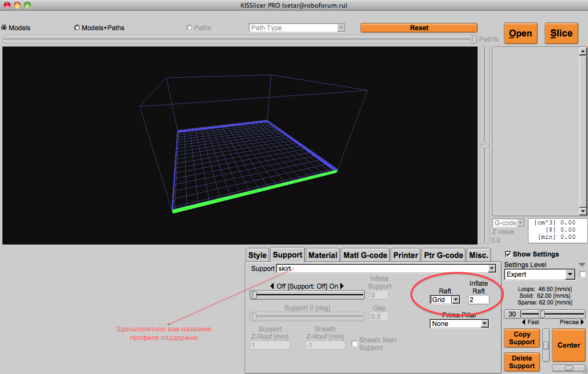The height and width of the screenshot is (374, 588).
Task: Click the Copy Support button
Action: click(522, 338)
